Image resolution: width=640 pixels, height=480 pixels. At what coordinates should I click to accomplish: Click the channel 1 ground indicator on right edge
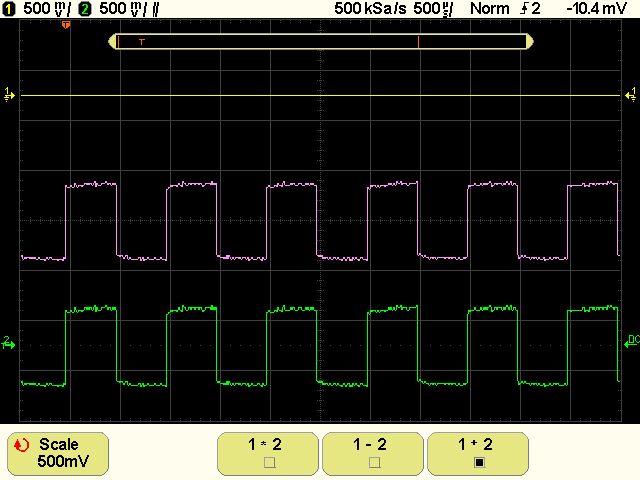point(631,94)
